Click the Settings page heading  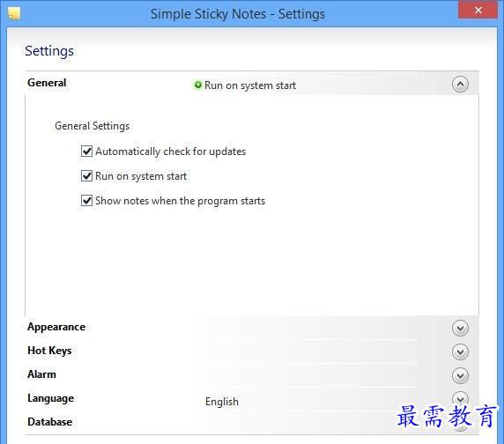pyautogui.click(x=49, y=51)
